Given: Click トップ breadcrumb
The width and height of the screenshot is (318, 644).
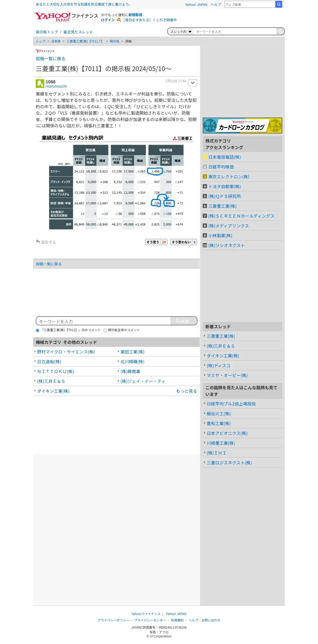Looking at the screenshot, I should pyautogui.click(x=41, y=41).
